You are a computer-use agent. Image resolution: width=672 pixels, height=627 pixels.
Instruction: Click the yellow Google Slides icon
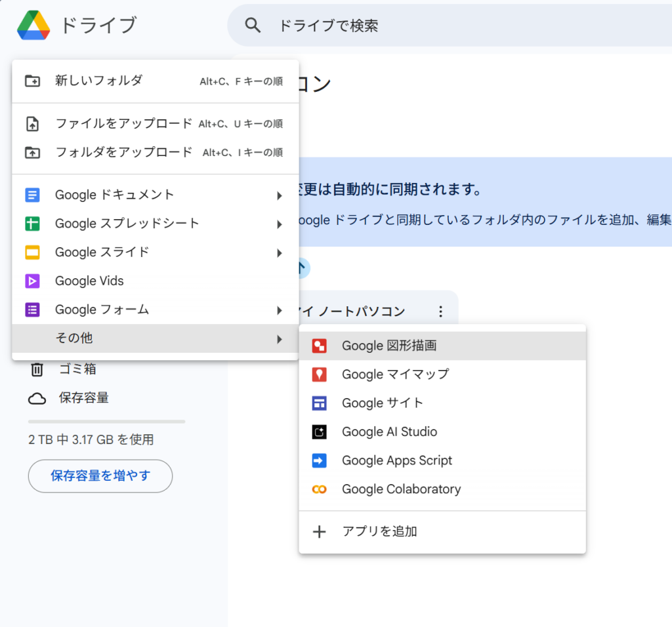click(32, 253)
